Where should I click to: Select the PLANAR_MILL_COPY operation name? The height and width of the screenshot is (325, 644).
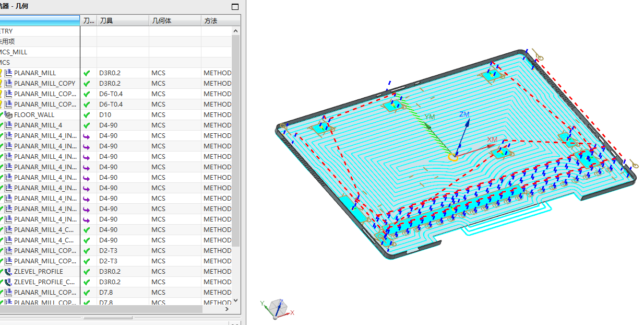(x=45, y=83)
